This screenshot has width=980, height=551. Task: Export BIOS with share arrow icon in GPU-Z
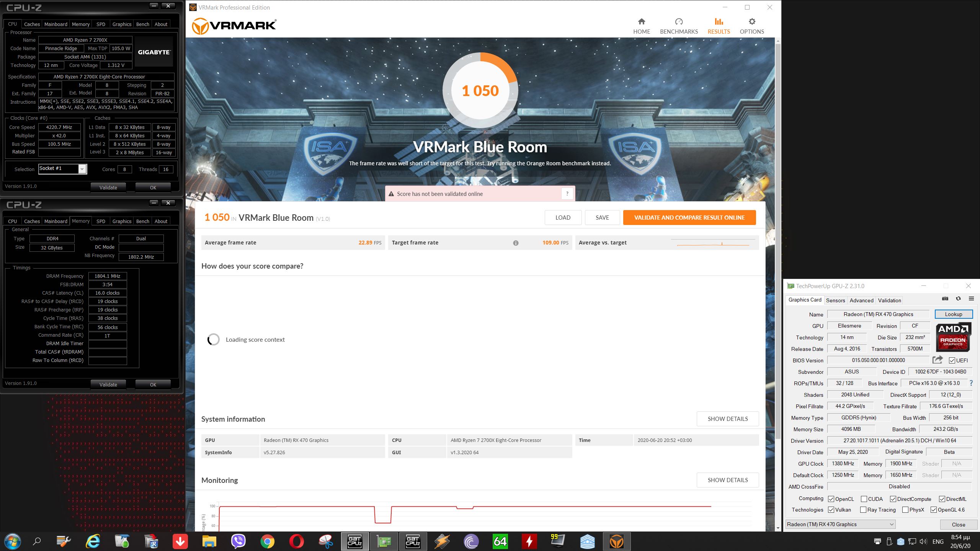pos(938,360)
